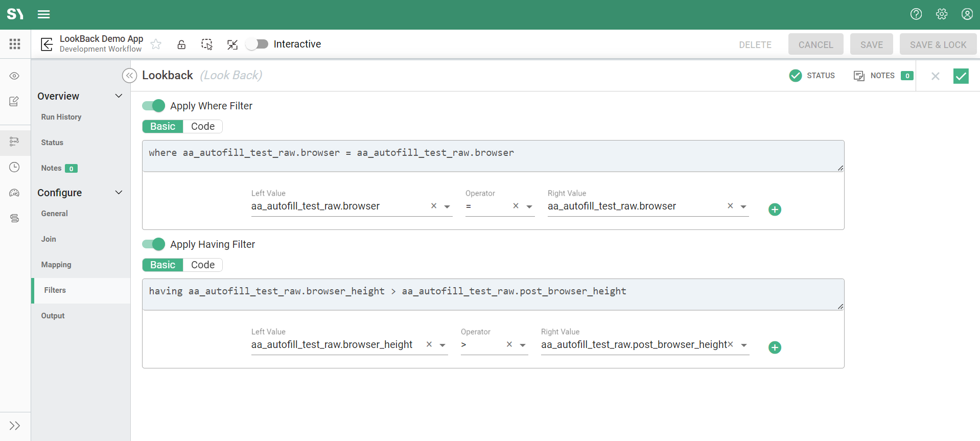Open the Mapping configuration page
Screen dimensions: 980x441
pyautogui.click(x=56, y=265)
